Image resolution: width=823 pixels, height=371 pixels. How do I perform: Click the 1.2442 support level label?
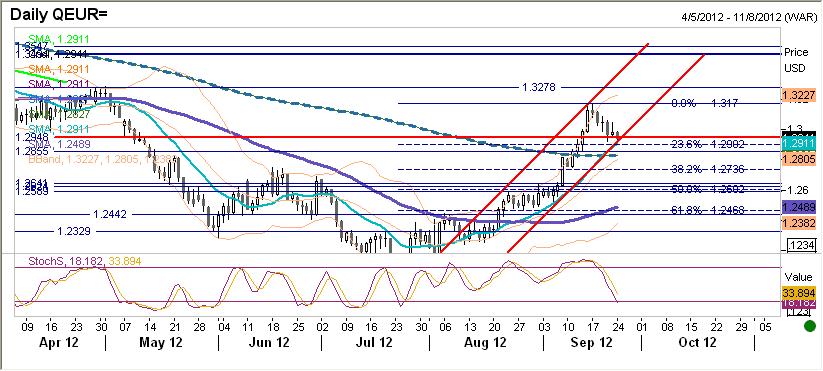click(x=109, y=214)
